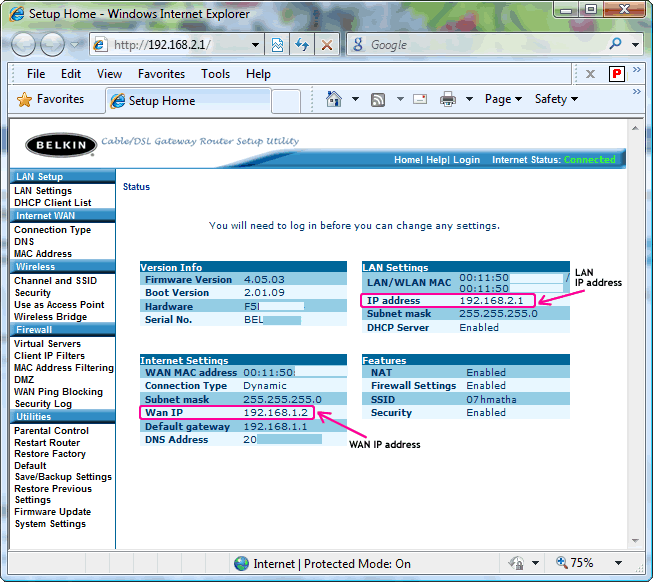Open Virtual Servers page
The height and width of the screenshot is (582, 653).
(47, 344)
